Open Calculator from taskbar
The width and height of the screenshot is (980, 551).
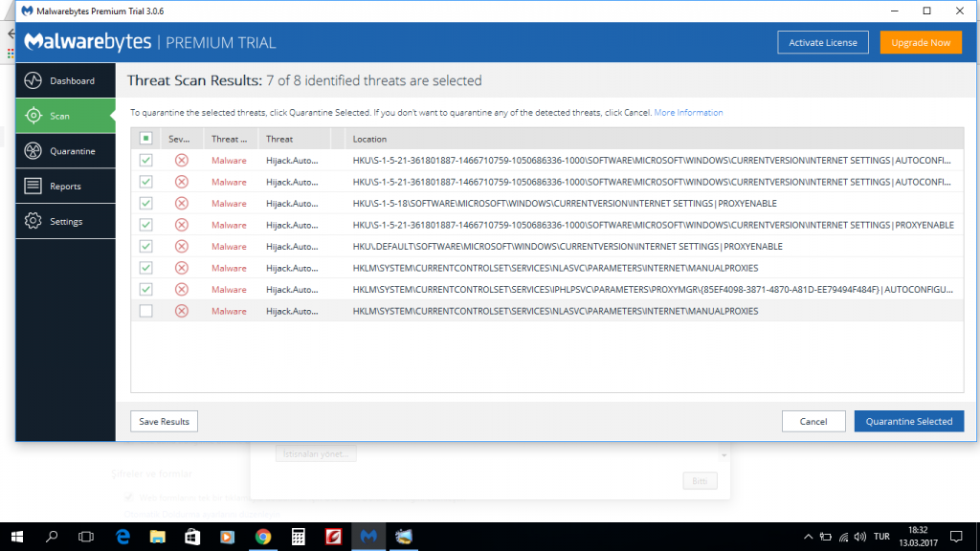299,537
